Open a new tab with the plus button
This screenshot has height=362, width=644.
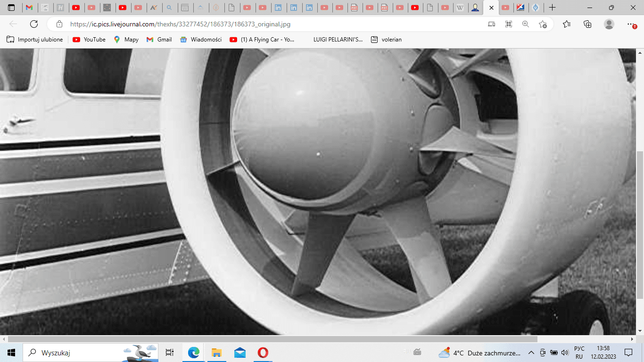[x=553, y=8]
